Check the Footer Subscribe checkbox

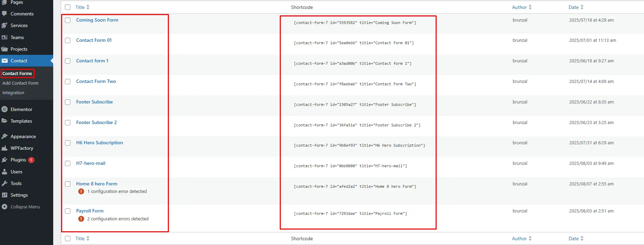pos(68,102)
